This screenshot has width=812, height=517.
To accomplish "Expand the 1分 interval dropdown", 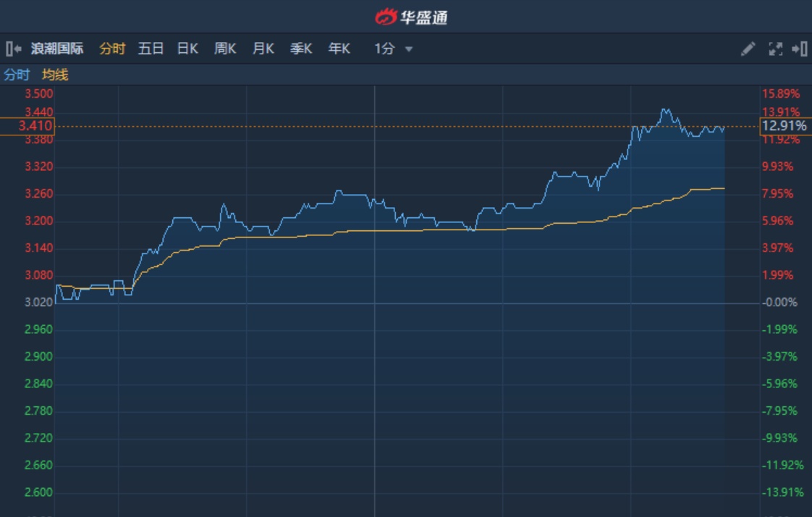I will 394,49.
